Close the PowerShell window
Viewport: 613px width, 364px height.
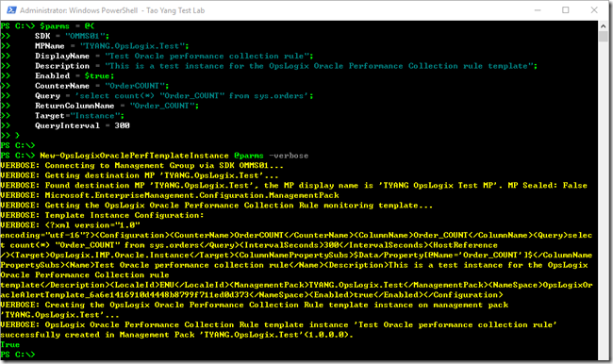[x=594, y=10]
